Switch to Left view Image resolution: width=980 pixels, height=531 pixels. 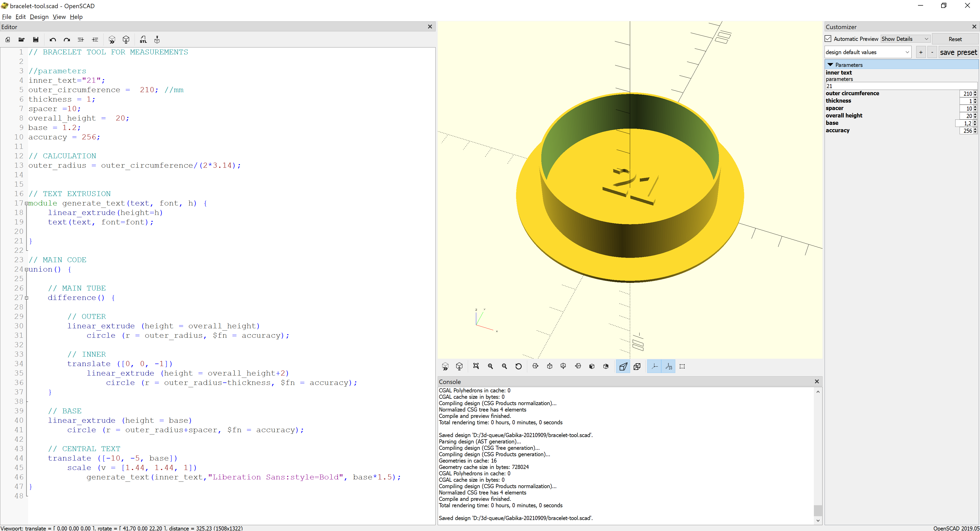coord(578,366)
